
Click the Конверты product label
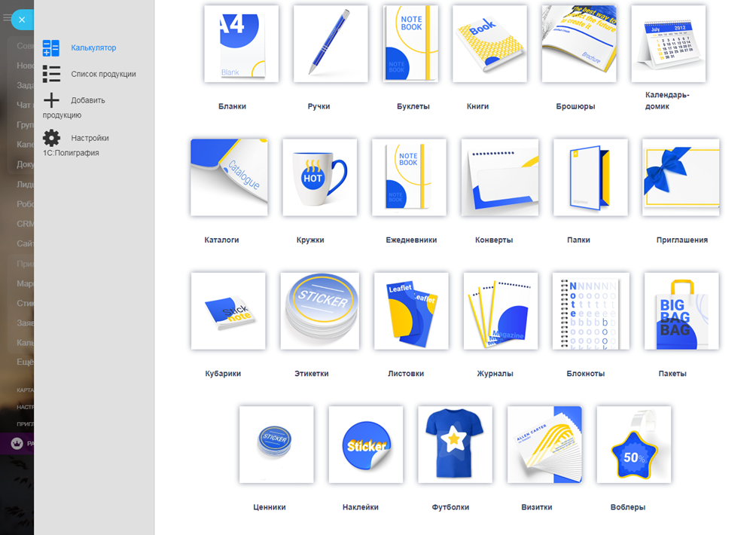pos(494,240)
